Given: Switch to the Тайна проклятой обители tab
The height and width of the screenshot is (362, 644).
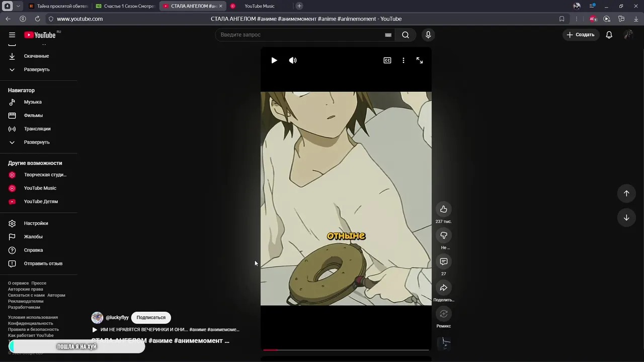Looking at the screenshot, I should [x=58, y=6].
